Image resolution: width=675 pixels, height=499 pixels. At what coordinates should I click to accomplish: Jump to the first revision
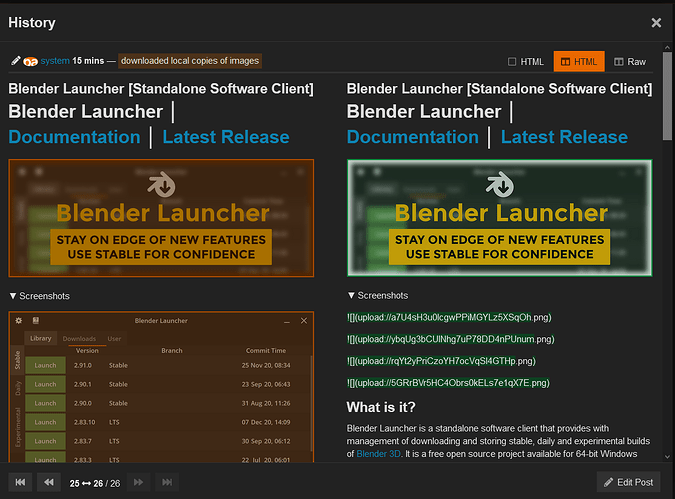click(20, 482)
